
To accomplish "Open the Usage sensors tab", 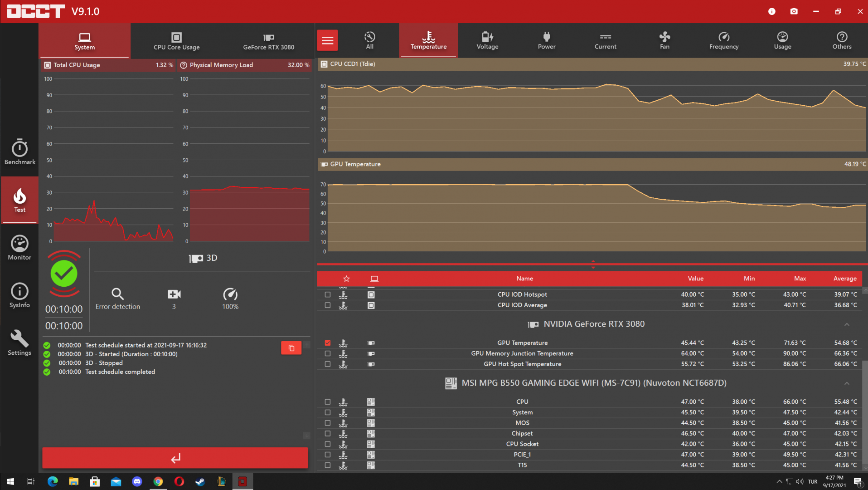I will (783, 40).
